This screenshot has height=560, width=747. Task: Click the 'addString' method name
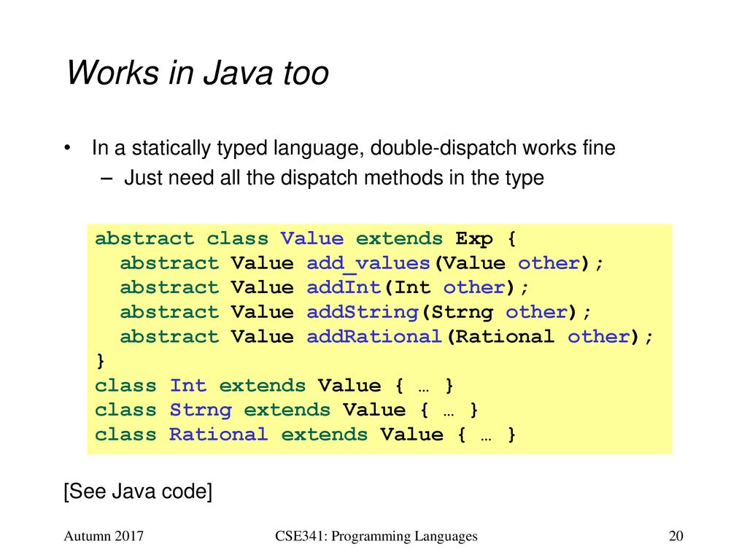tap(362, 313)
